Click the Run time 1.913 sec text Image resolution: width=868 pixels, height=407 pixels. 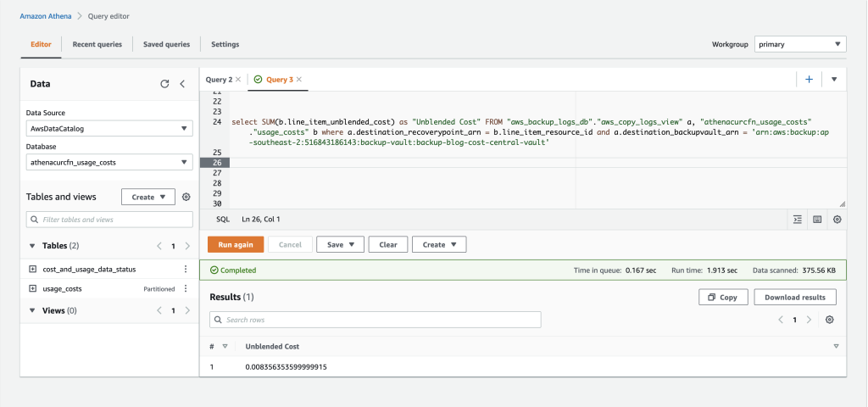(704, 270)
